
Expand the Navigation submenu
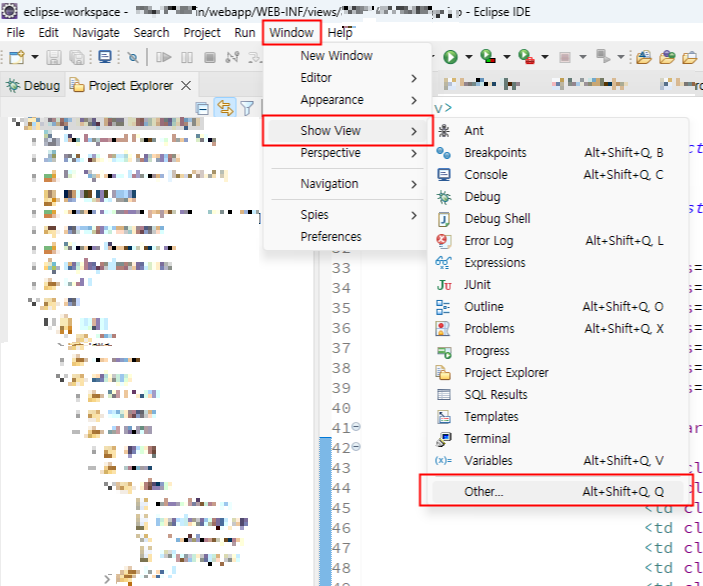point(346,184)
